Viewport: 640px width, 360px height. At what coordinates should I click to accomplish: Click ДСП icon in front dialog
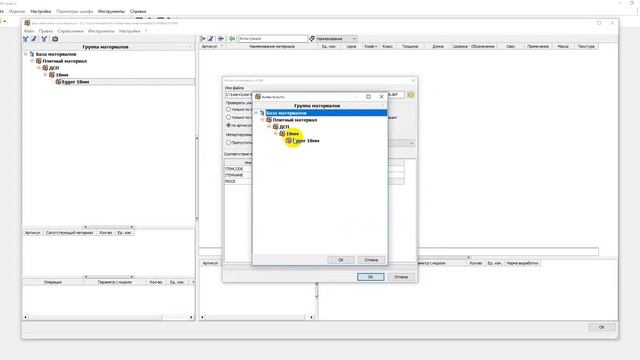coord(276,127)
